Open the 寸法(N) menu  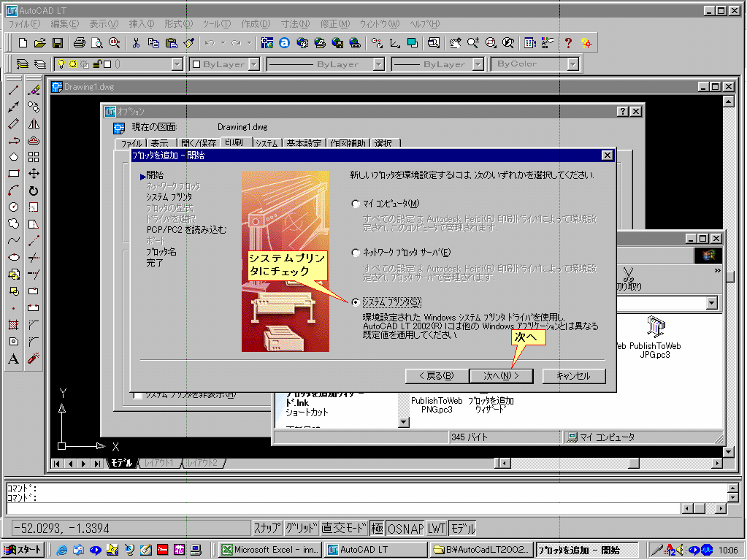(x=296, y=24)
